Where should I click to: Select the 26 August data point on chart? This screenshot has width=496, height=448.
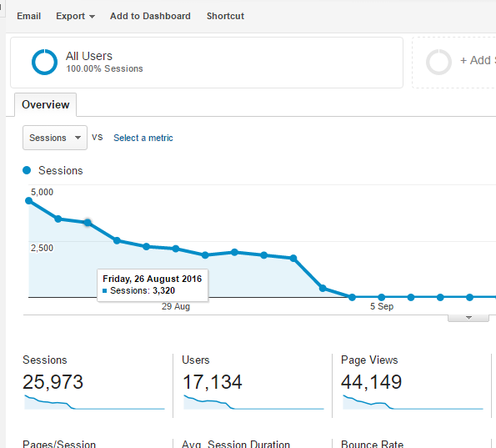coord(88,223)
